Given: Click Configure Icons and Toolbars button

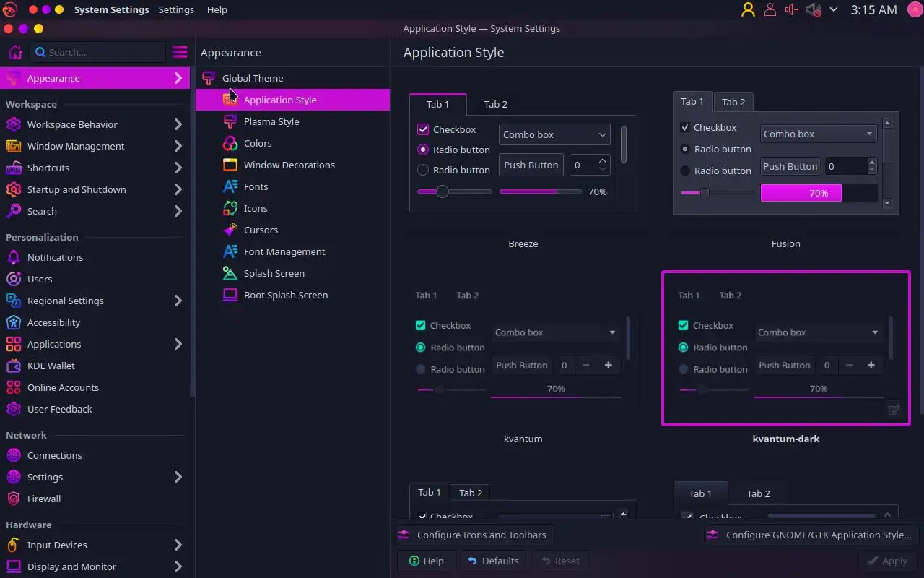Looking at the screenshot, I should (474, 535).
